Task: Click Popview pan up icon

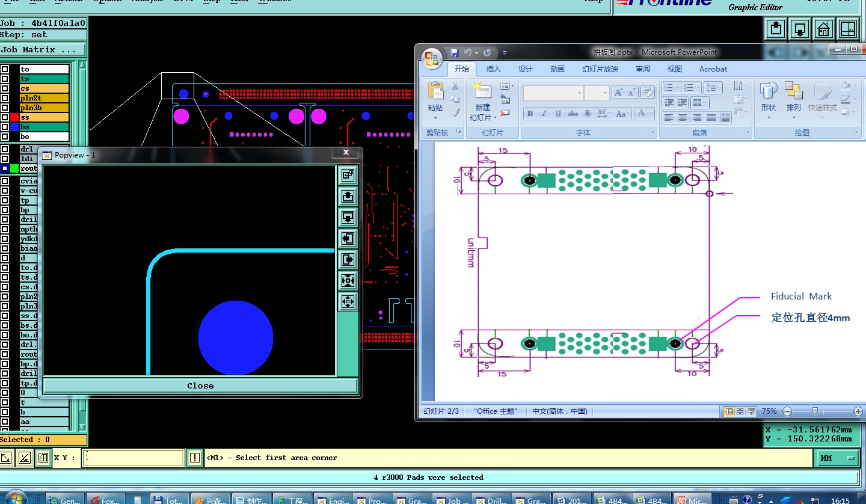Action: point(348,197)
